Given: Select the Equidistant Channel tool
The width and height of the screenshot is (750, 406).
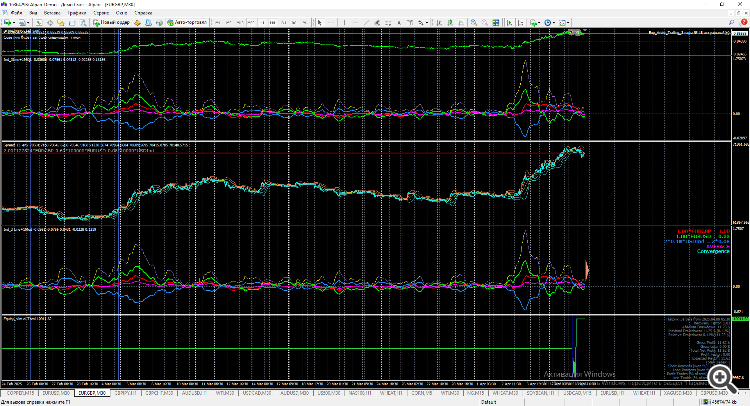Looking at the screenshot, I should tap(377, 22).
